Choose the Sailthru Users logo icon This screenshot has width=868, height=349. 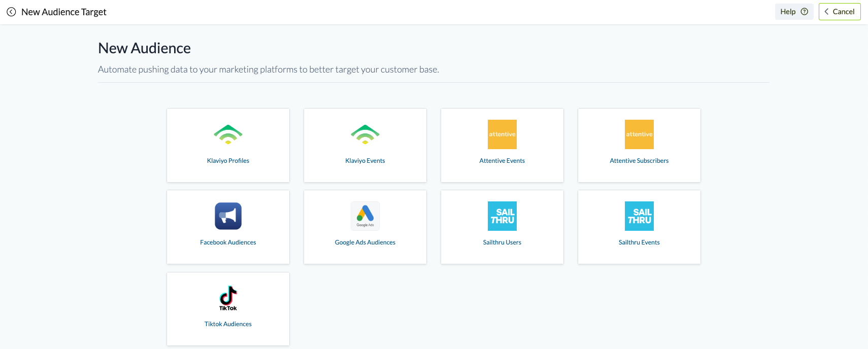pyautogui.click(x=502, y=216)
